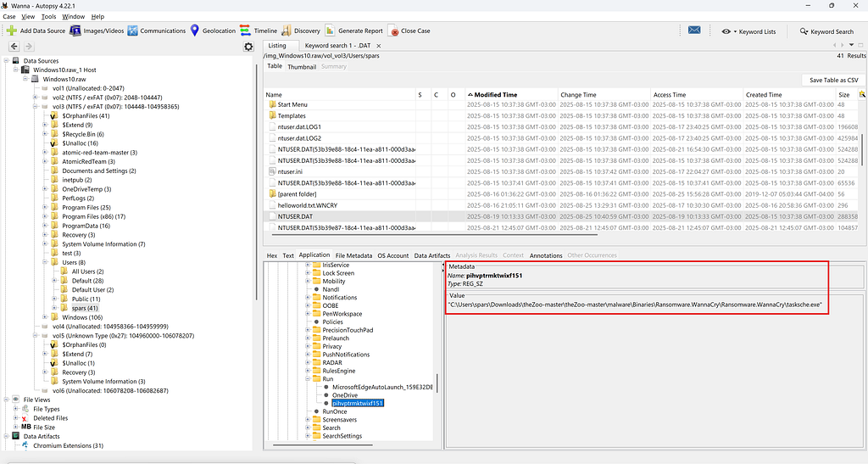Sort by Created Time column
Viewport: 868px width, 464px height.
coord(789,95)
